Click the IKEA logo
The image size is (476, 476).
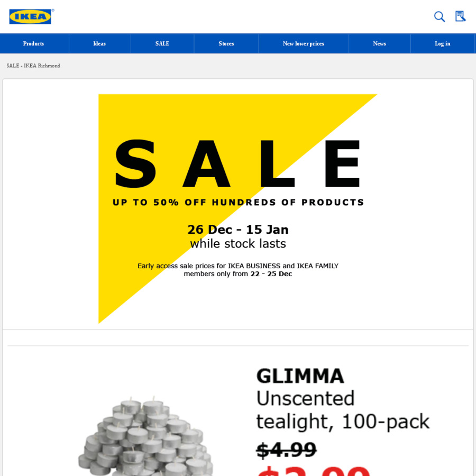(30, 16)
